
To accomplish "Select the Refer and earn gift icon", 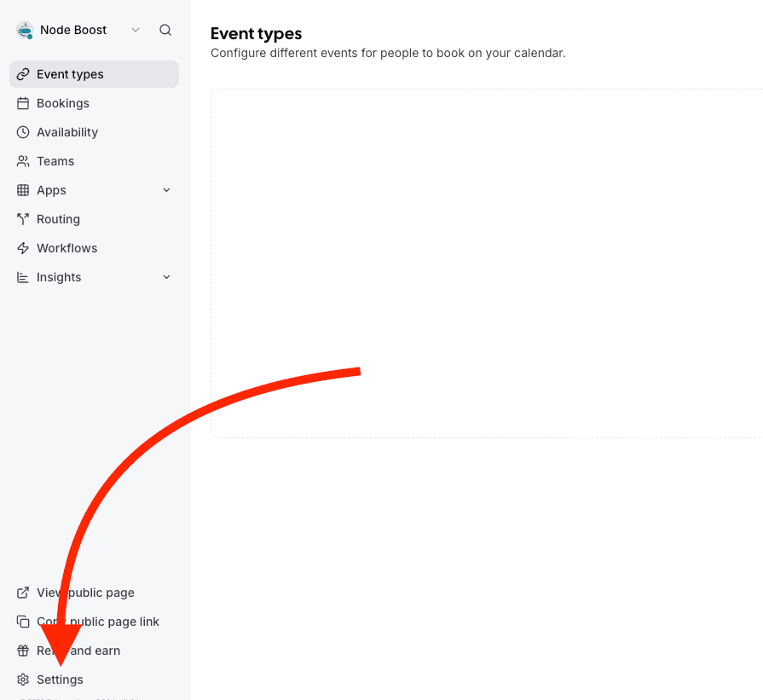I will pos(22,651).
